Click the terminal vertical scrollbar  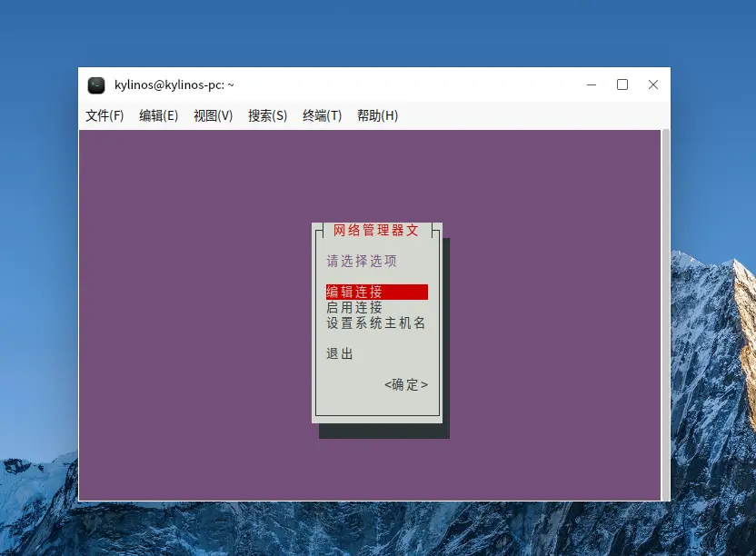(666, 315)
